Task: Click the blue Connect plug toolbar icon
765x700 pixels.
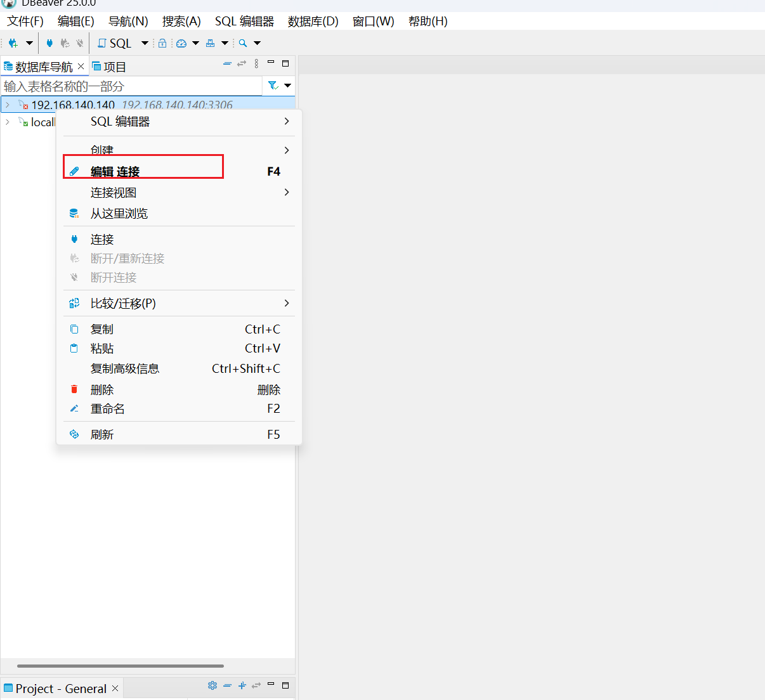Action: click(x=49, y=43)
